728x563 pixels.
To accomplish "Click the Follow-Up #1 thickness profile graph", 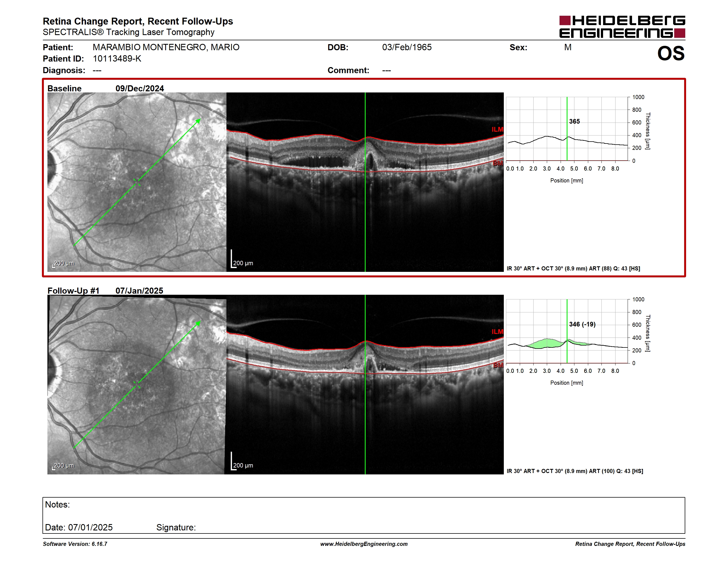I will pyautogui.click(x=567, y=331).
